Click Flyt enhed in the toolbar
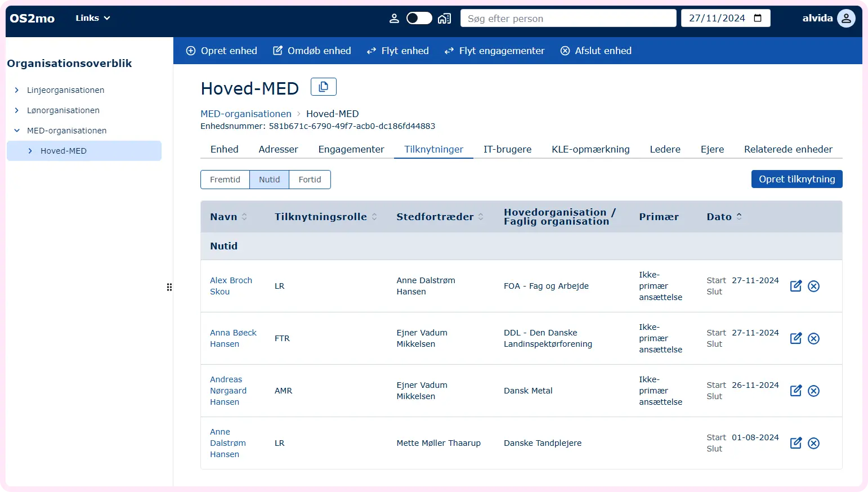The width and height of the screenshot is (868, 492). coord(398,51)
